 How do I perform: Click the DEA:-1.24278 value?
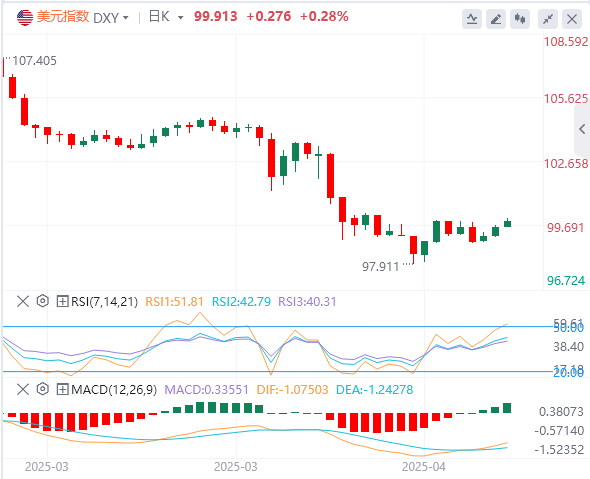pos(374,390)
